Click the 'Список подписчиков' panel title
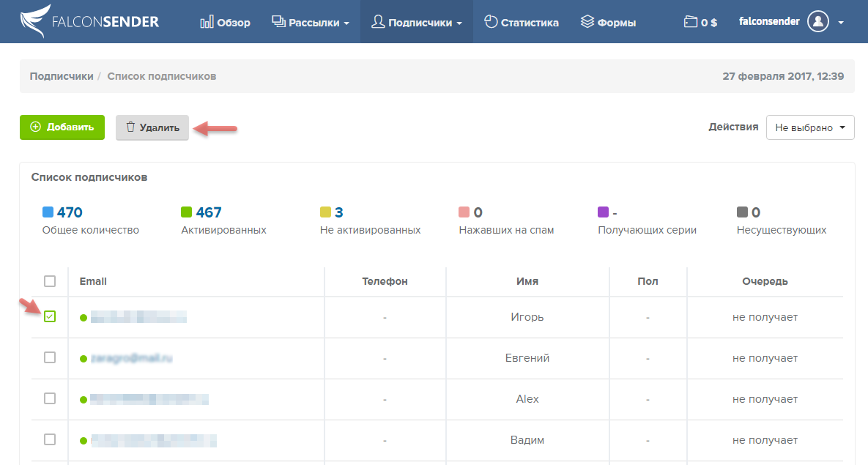 (x=89, y=178)
